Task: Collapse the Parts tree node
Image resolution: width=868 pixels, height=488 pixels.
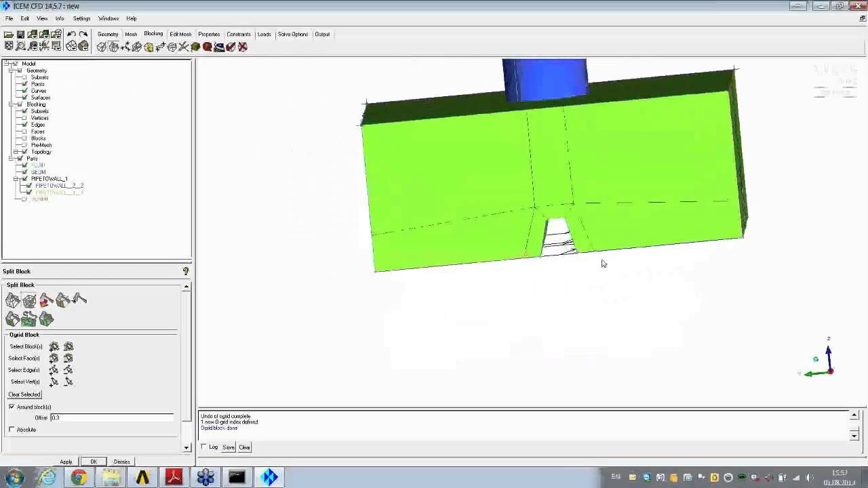Action: [x=11, y=159]
